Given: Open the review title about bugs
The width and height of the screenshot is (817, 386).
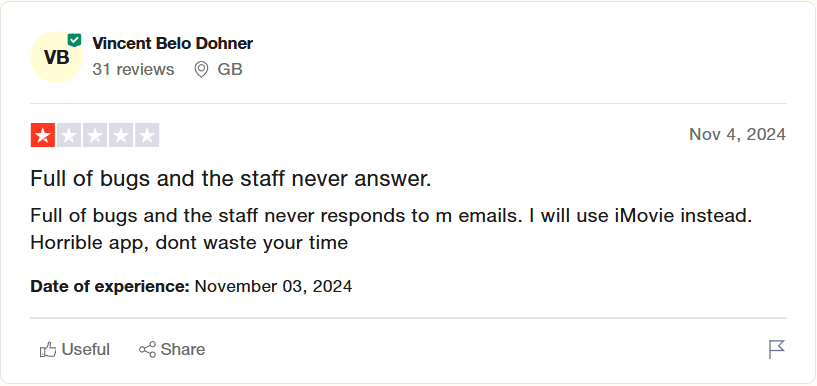Looking at the screenshot, I should coord(231,179).
